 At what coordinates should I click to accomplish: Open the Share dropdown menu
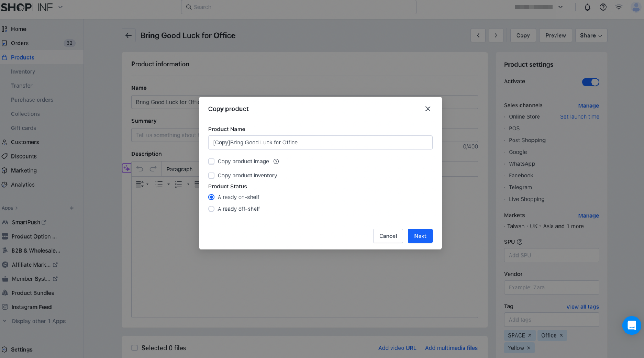[x=591, y=35]
